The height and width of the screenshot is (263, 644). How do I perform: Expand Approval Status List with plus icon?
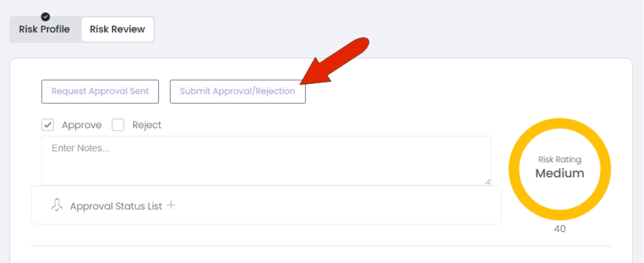171,205
